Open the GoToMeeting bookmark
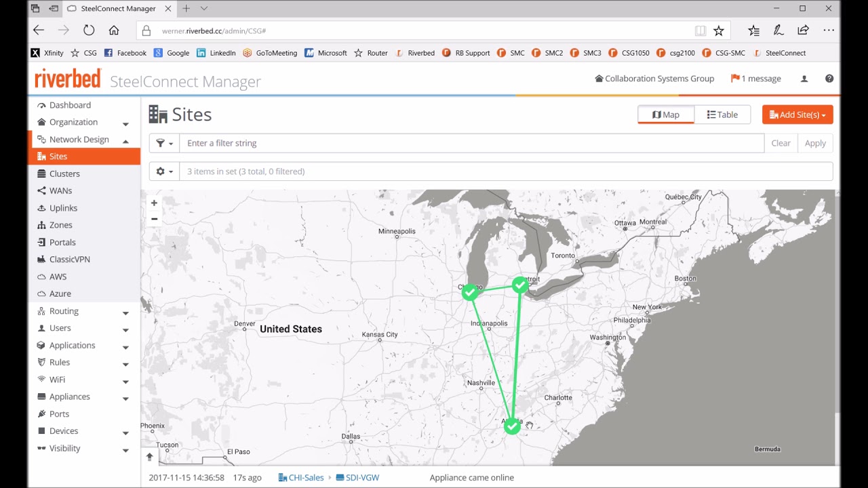This screenshot has width=868, height=488. tap(270, 53)
